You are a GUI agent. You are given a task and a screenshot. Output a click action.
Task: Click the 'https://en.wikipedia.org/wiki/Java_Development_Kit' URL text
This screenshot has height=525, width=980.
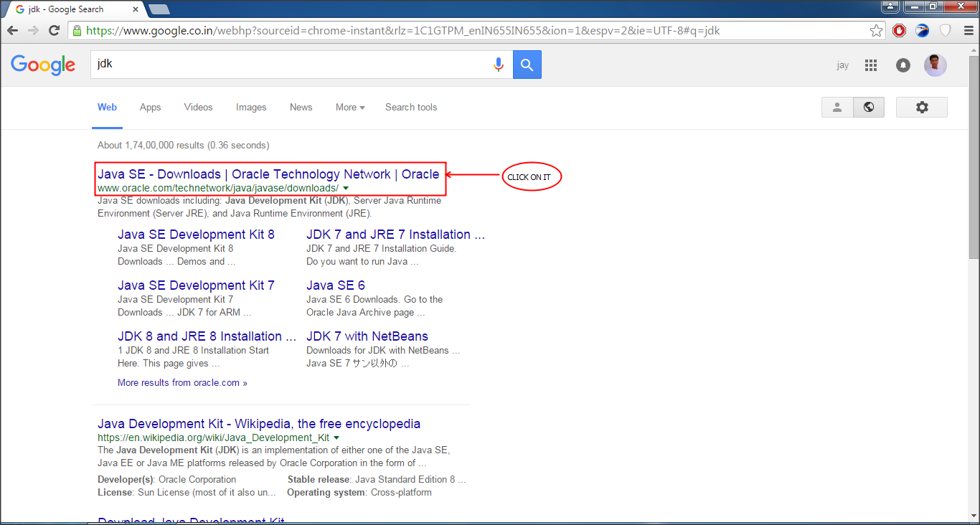[214, 437]
